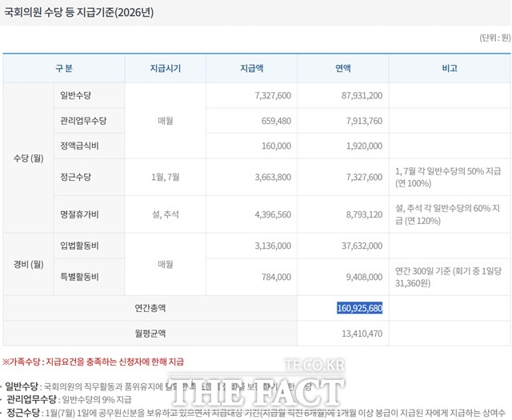Screen dimensions: 512x420
Task: Click the 일반수당 row label
Action: point(76,95)
